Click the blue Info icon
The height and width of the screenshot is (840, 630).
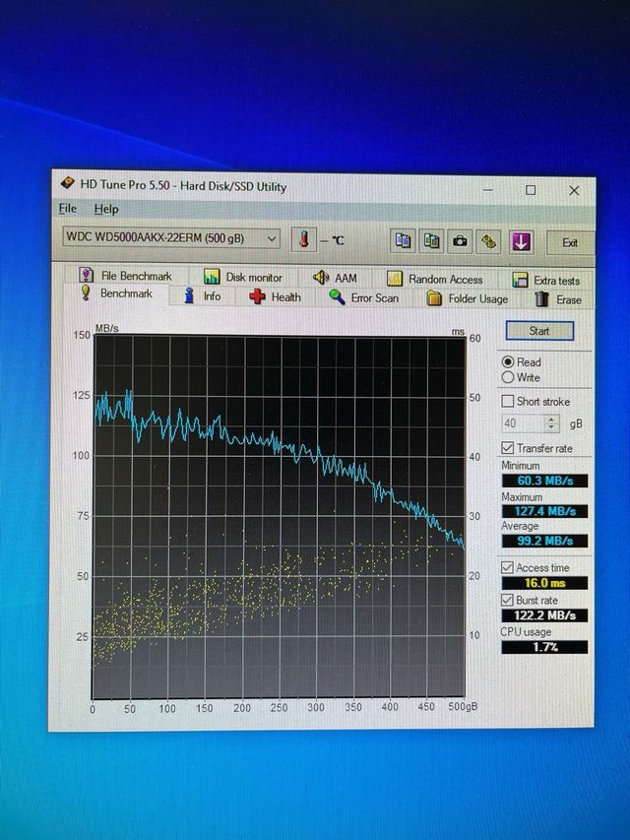(189, 295)
